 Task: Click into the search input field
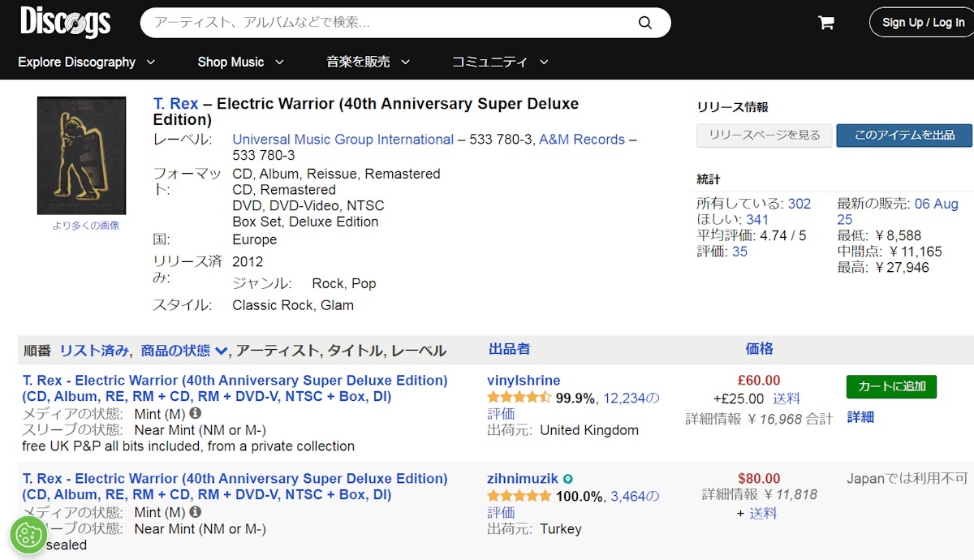click(390, 23)
